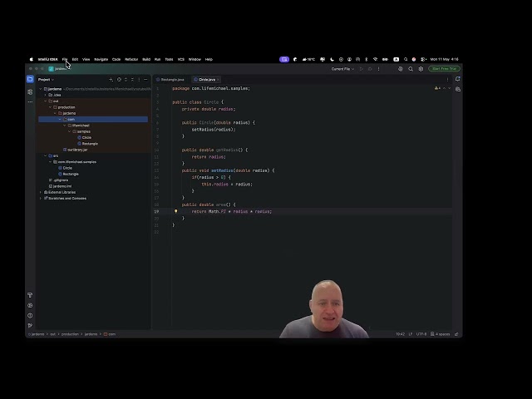Jump to next highlighted error arrow
The height and width of the screenshot is (399, 532).
(x=450, y=88)
